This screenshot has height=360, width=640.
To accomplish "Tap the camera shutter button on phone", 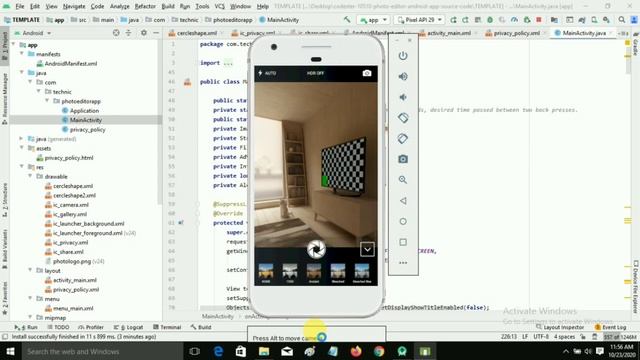I will (x=316, y=249).
